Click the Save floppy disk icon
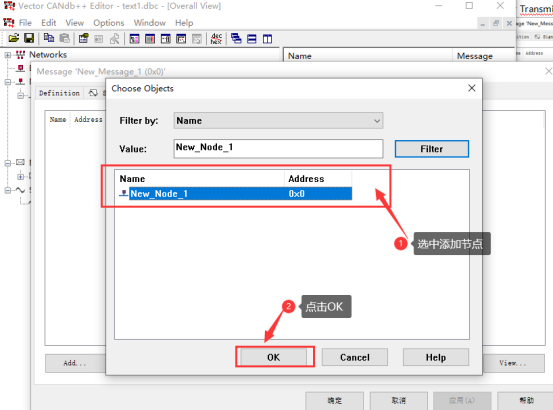553x410 pixels. point(29,38)
